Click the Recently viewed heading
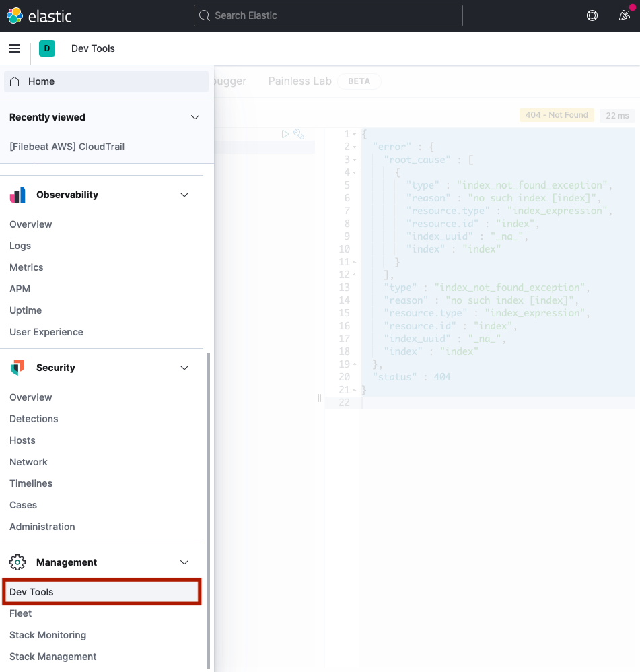This screenshot has height=672, width=640. (47, 117)
